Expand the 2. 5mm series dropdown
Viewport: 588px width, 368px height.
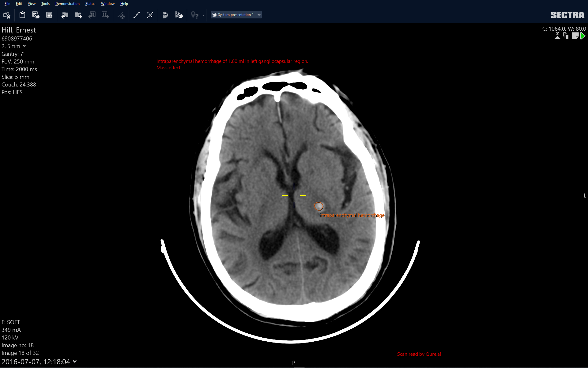24,46
